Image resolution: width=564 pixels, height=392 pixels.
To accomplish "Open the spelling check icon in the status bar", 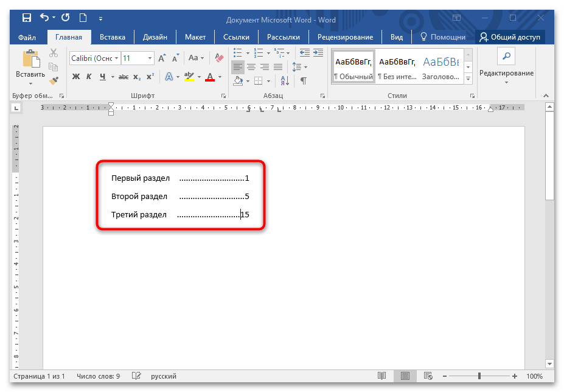I will click(x=136, y=376).
